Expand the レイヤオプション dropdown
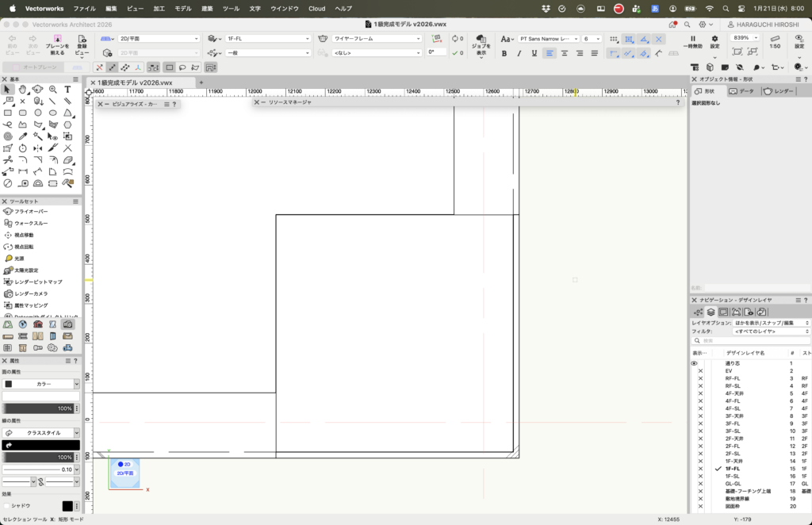Image resolution: width=812 pixels, height=525 pixels. click(x=771, y=323)
